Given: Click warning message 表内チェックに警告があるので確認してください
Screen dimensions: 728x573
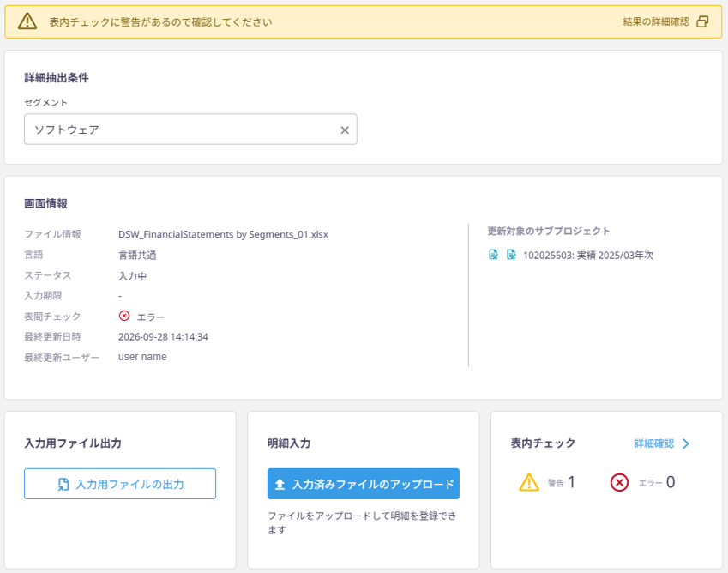Looking at the screenshot, I should [x=160, y=21].
